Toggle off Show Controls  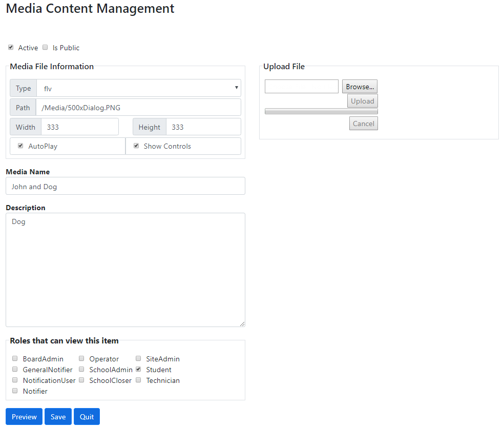click(x=136, y=146)
